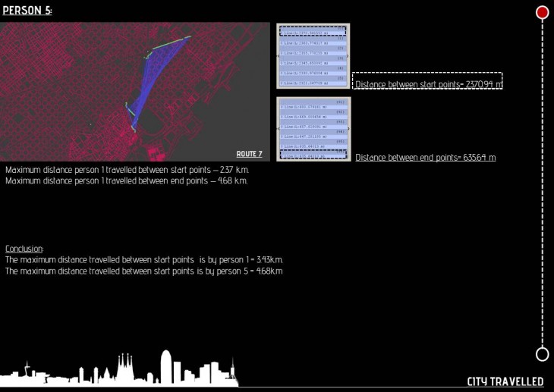
Task: Click the red filled timeline circle
Action: (x=542, y=12)
